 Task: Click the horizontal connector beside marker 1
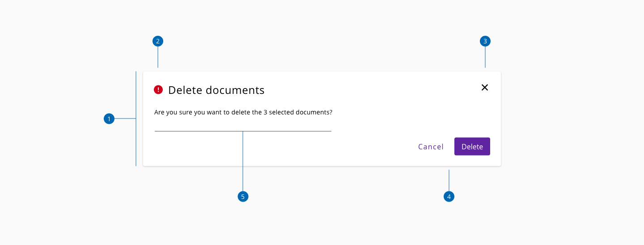point(125,119)
